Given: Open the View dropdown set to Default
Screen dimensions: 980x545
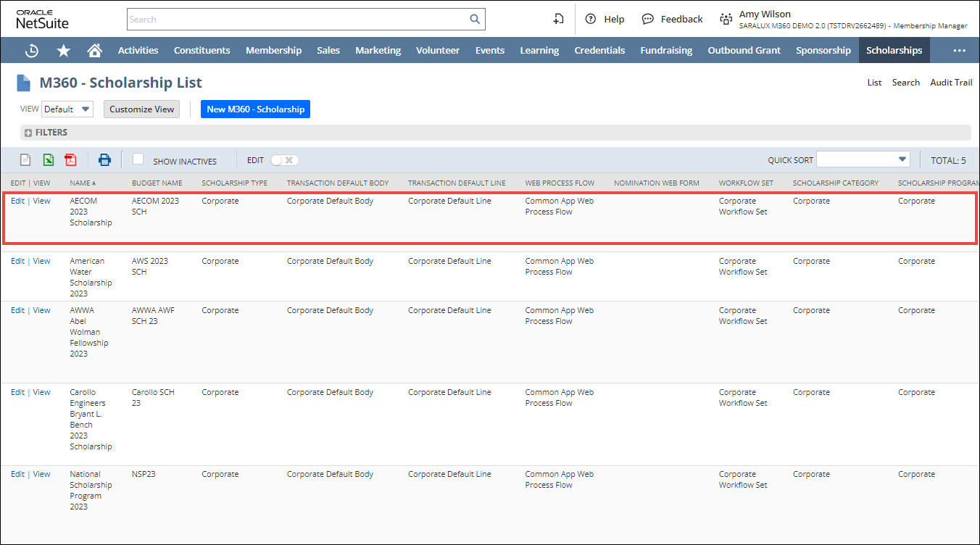Looking at the screenshot, I should tap(67, 109).
